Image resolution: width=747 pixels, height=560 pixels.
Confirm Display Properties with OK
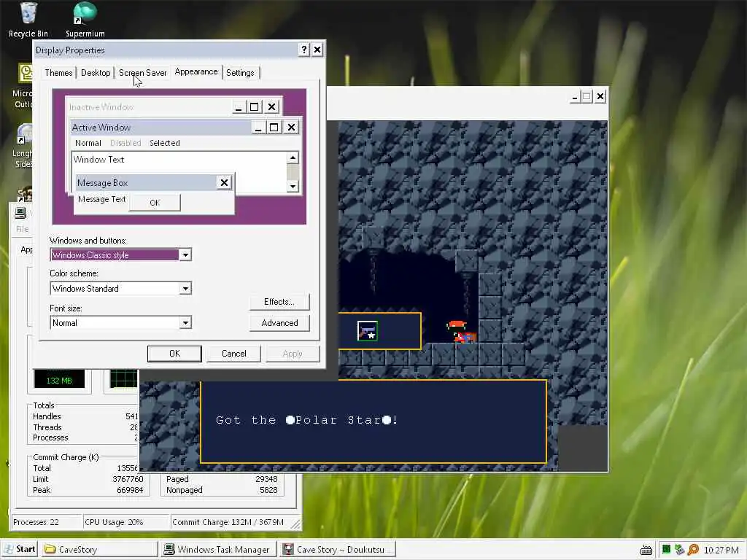coord(174,354)
